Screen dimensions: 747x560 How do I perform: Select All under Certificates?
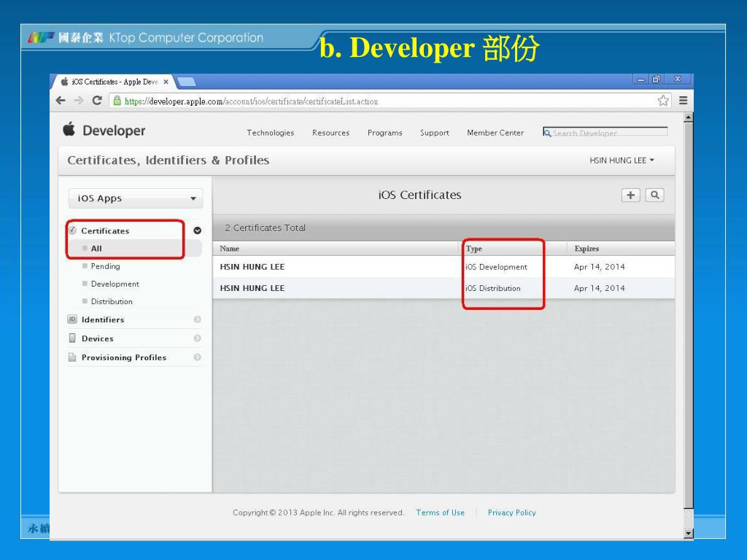96,249
